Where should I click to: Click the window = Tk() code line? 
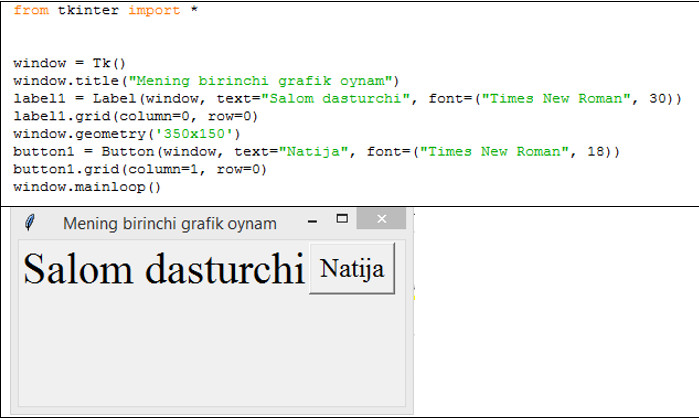70,62
